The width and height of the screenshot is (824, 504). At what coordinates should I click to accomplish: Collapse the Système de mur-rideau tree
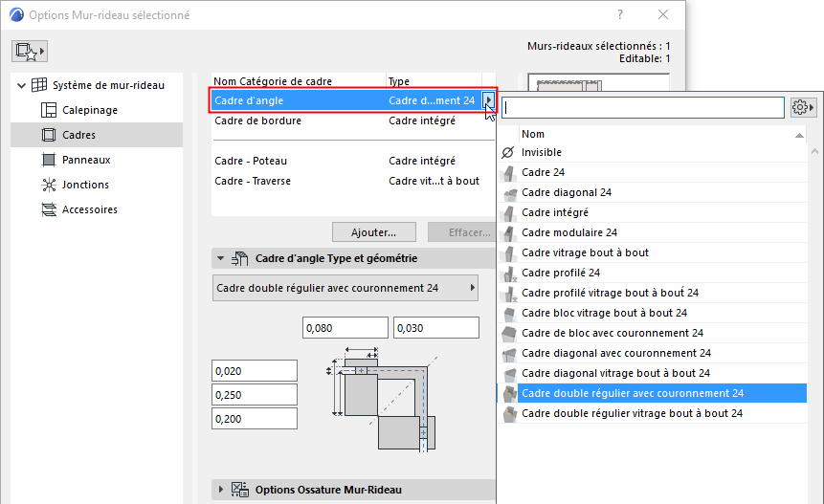(22, 85)
